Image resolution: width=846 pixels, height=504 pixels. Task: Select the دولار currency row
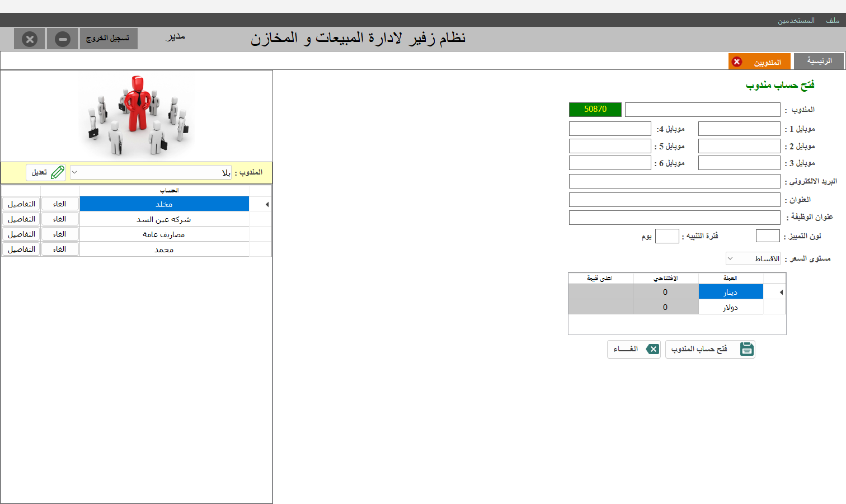[730, 307]
